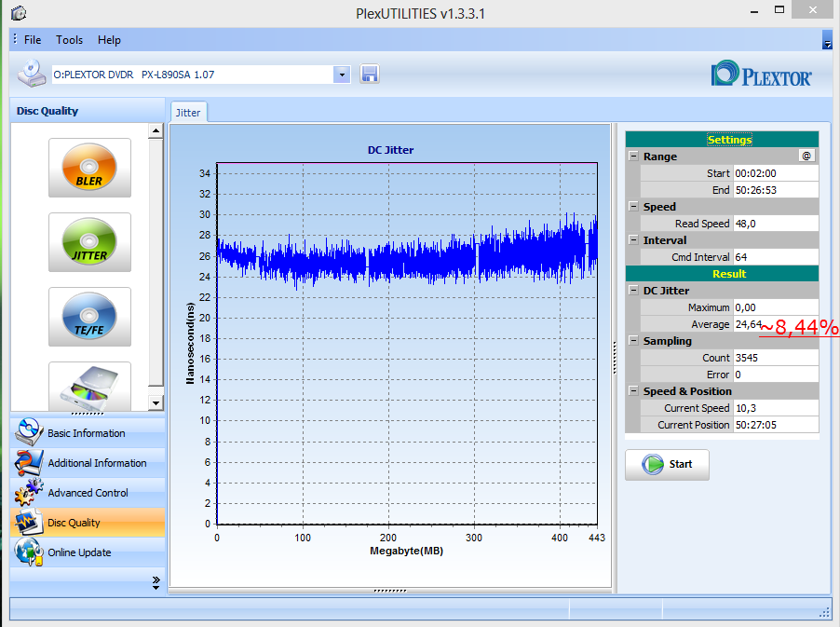The height and width of the screenshot is (627, 840).
Task: Open the BLER disc test
Action: click(x=89, y=168)
